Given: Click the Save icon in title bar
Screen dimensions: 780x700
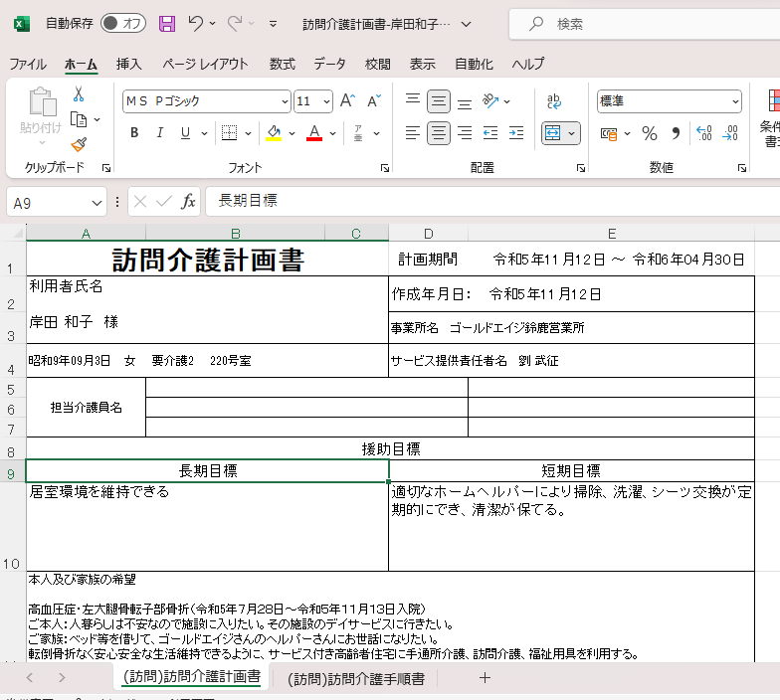Looking at the screenshot, I should click(167, 23).
